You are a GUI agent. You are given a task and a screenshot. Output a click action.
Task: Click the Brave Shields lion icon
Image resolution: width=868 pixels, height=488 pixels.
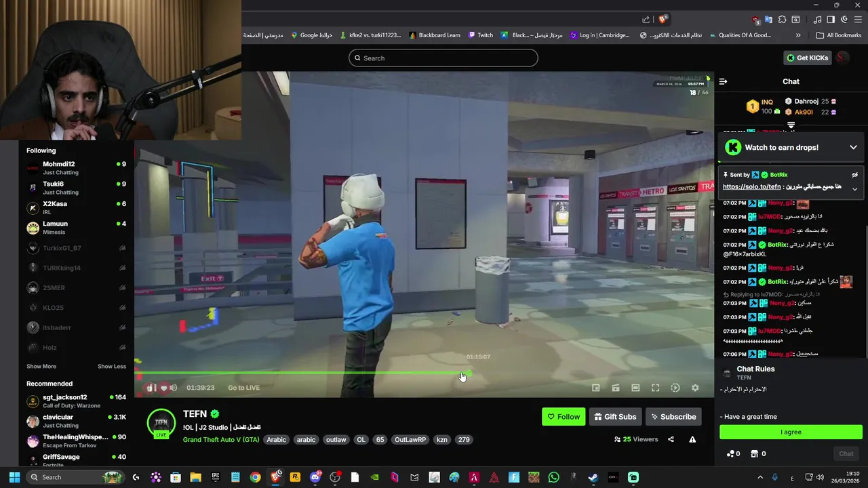[x=663, y=20]
